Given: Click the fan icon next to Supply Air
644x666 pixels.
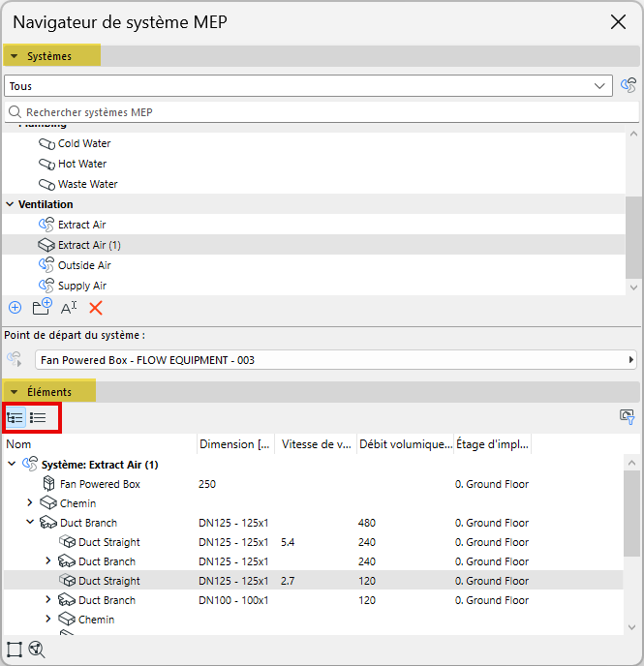Looking at the screenshot, I should pyautogui.click(x=46, y=286).
